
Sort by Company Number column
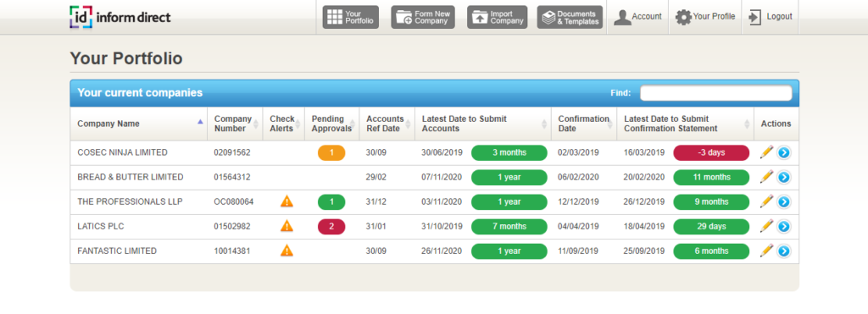[x=236, y=124]
